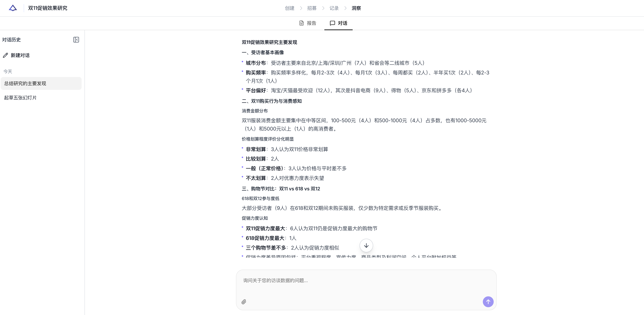The image size is (644, 315).
Task: Click the chat bubble icon on 对话 tab
Action: [332, 23]
